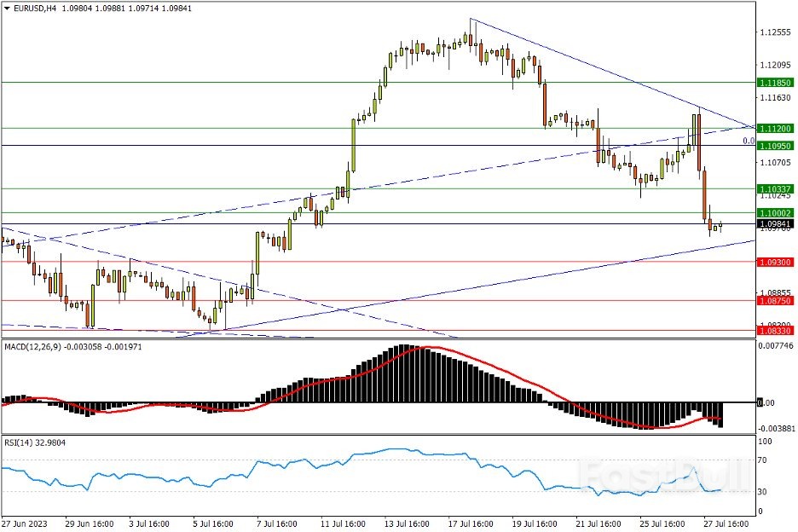Select the 13 Jul 16:00 time marker

[x=405, y=523]
